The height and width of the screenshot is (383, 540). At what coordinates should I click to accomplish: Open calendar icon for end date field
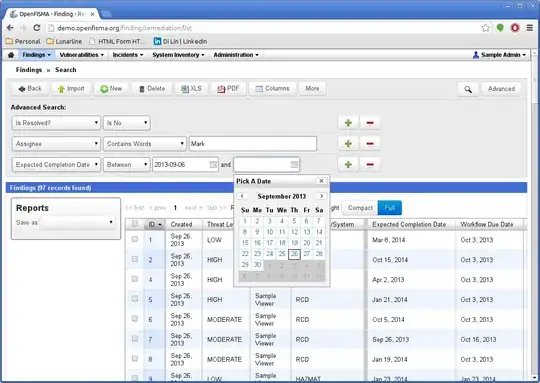click(294, 165)
